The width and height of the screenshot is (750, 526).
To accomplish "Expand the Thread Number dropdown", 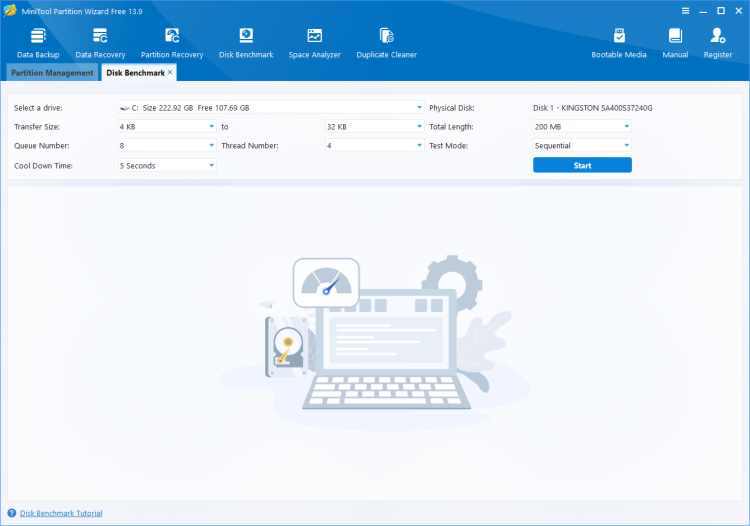I will 375,145.
